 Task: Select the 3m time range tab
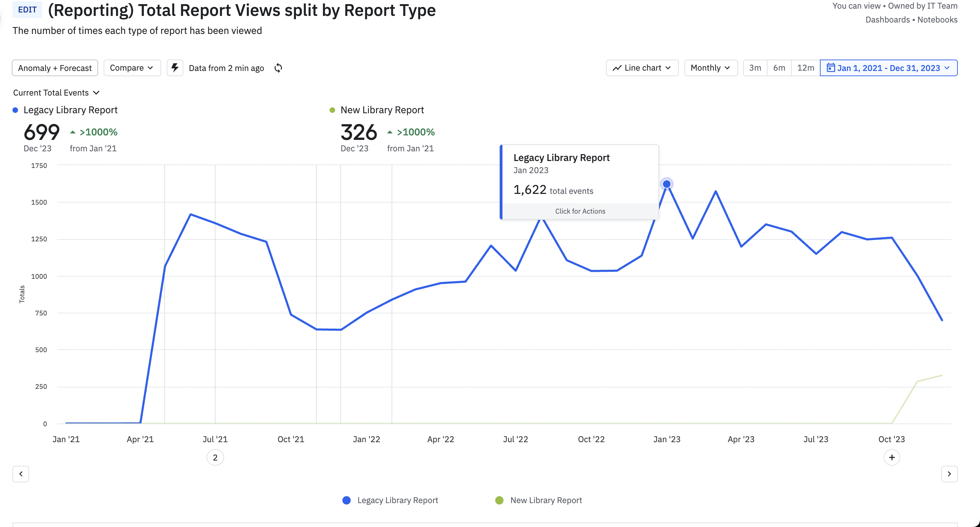click(x=755, y=68)
